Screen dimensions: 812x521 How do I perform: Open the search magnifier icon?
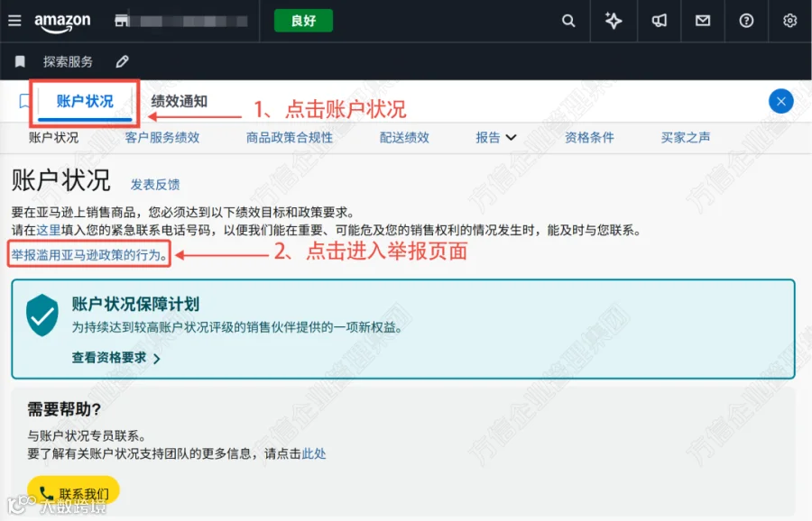coord(568,21)
